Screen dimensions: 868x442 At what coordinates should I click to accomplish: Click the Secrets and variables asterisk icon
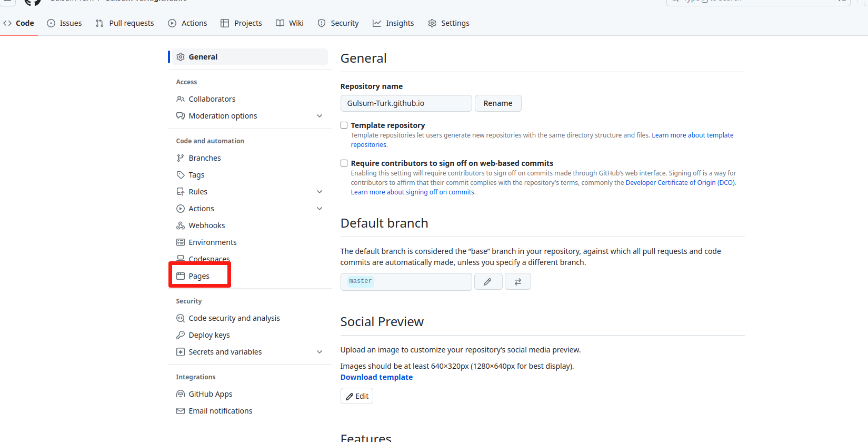tap(181, 352)
